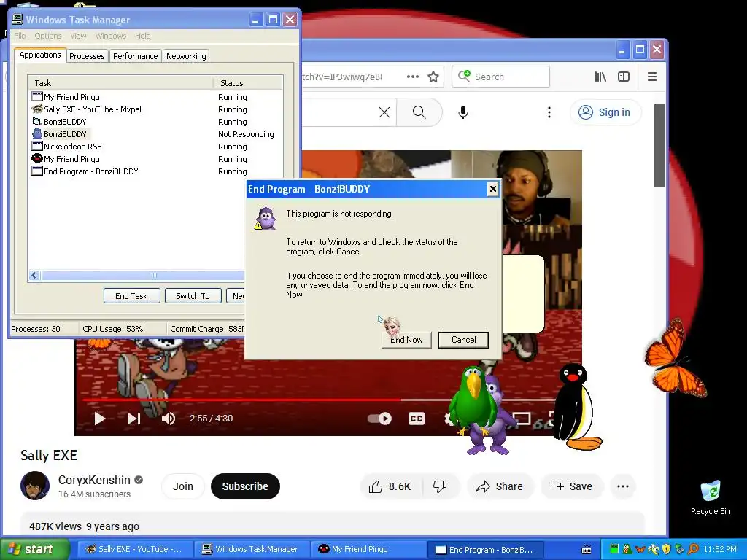
Task: Open Task Manager Windows menu
Action: tap(111, 36)
